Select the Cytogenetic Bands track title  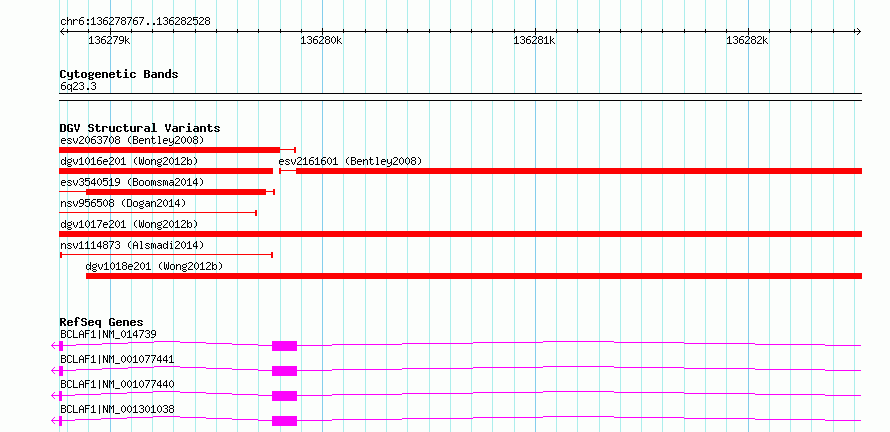click(x=119, y=74)
